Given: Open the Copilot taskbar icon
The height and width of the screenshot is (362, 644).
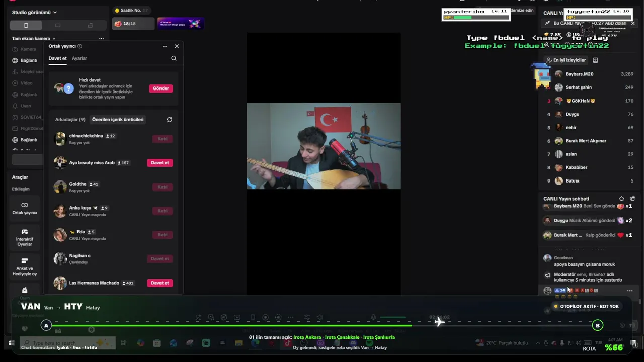Looking at the screenshot, I should [x=140, y=343].
